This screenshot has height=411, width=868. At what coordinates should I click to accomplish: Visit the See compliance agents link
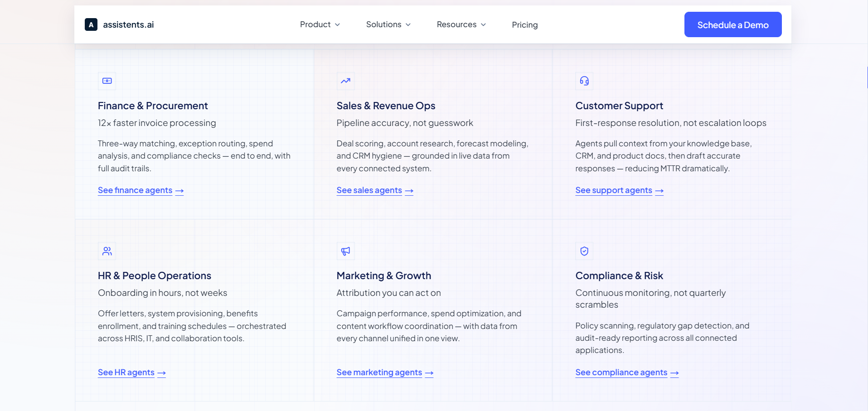tap(627, 372)
